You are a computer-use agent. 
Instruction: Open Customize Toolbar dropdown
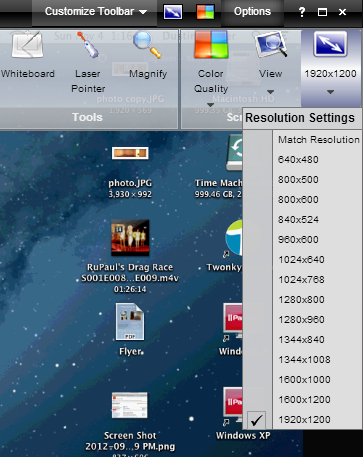coord(96,12)
